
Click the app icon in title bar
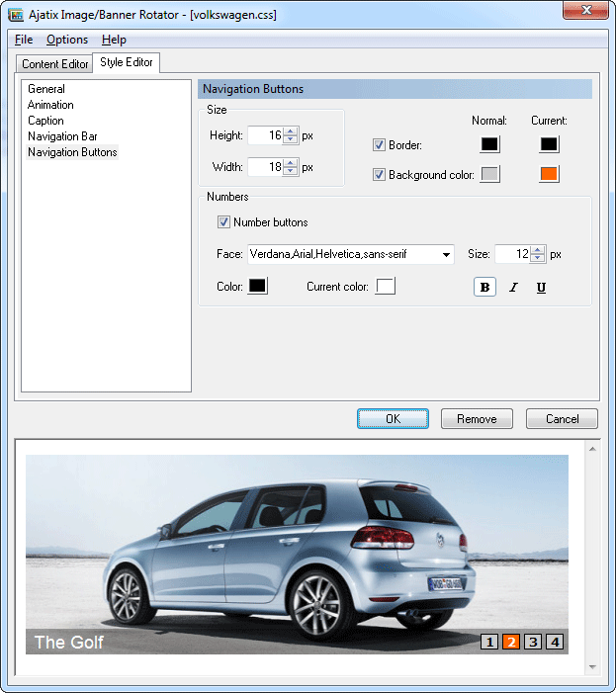coord(16,15)
